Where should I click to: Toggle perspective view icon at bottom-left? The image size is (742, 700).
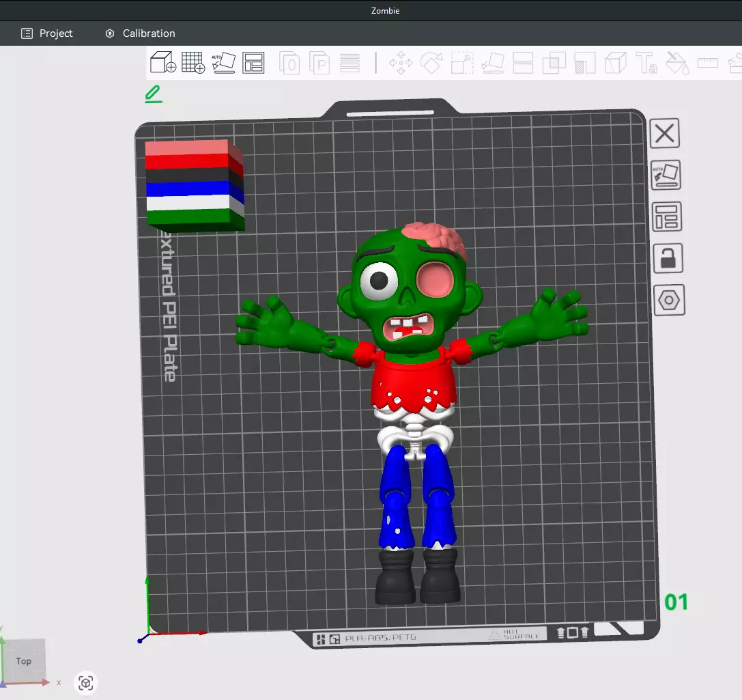pyautogui.click(x=85, y=682)
